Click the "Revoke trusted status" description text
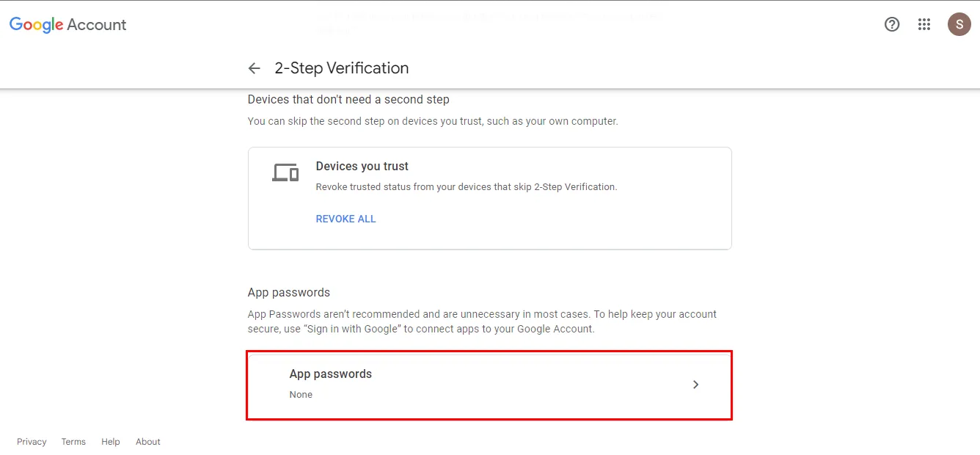 coord(467,187)
